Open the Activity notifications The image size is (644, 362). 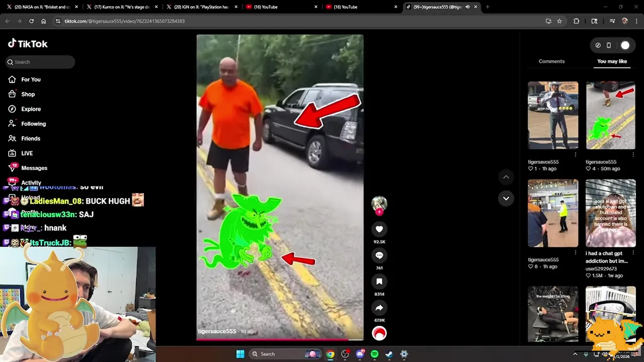pyautogui.click(x=31, y=183)
